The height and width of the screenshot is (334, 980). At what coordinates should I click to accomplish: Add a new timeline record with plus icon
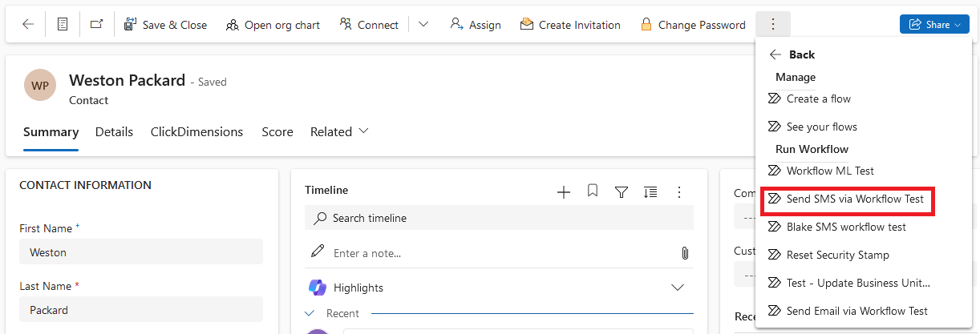coord(564,191)
